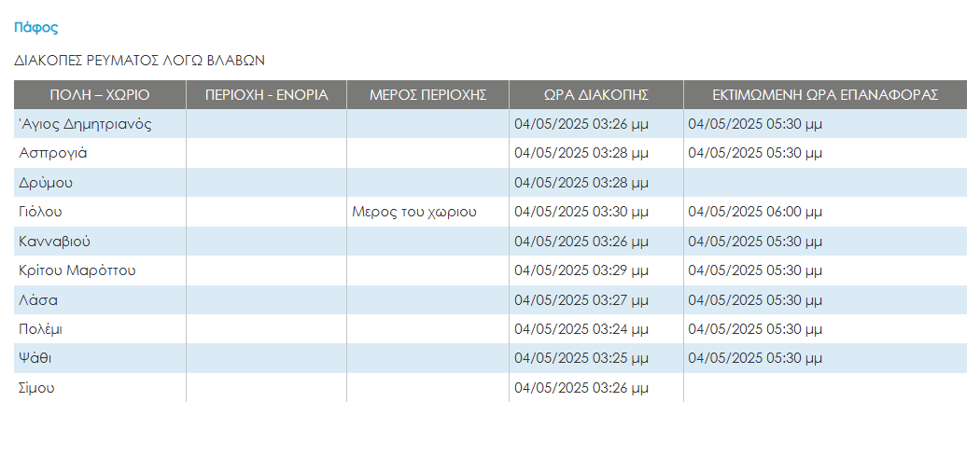Select the Γιόλου village cell

click(x=41, y=212)
